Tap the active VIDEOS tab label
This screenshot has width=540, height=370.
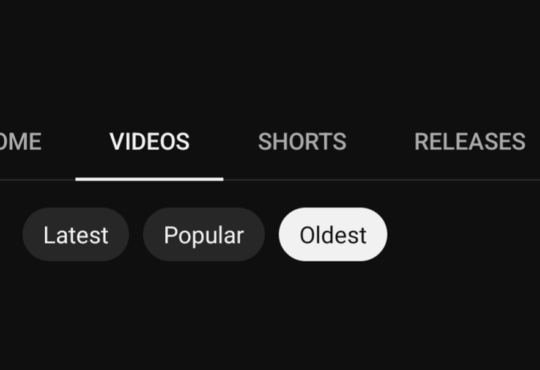pyautogui.click(x=149, y=142)
